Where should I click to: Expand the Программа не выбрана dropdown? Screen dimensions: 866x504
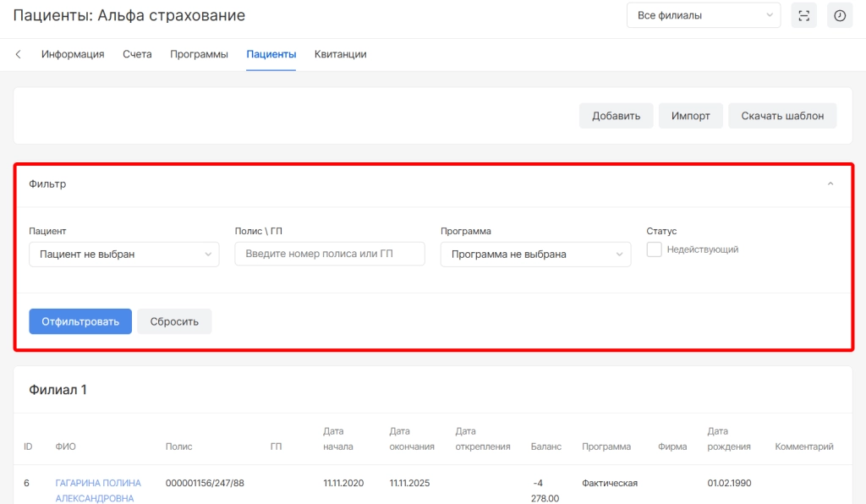point(535,254)
